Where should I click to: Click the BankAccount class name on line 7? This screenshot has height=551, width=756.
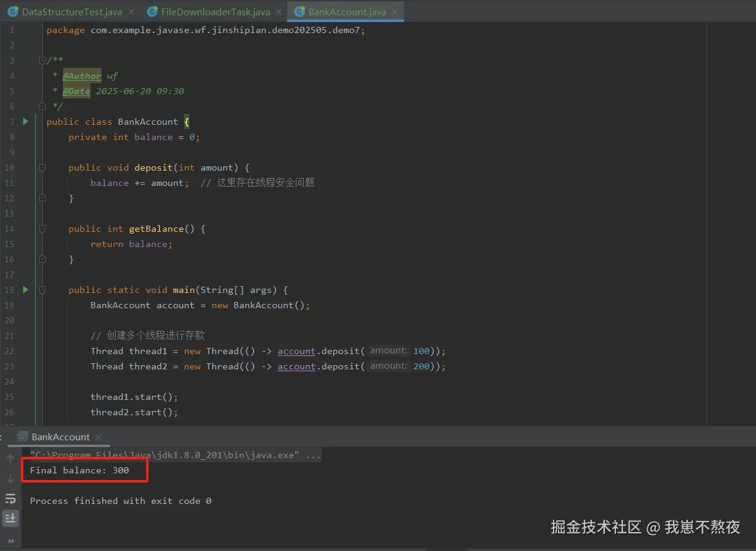[x=148, y=122]
